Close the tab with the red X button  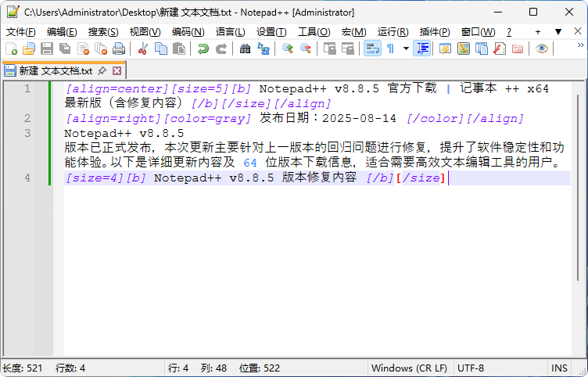click(117, 70)
